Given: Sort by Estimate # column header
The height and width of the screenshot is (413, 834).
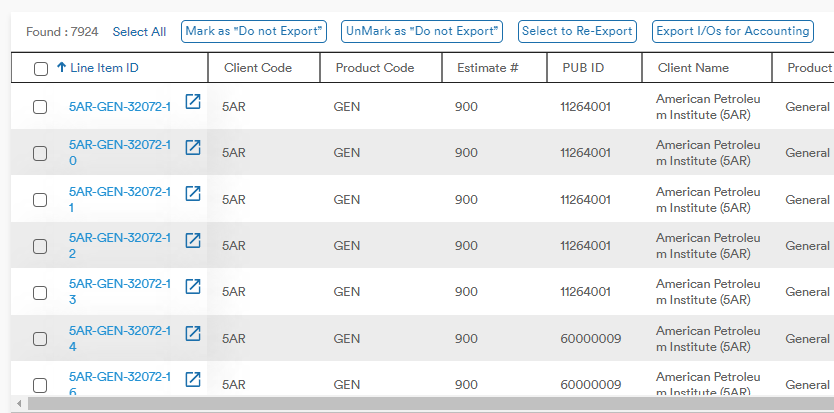Looking at the screenshot, I should (488, 68).
